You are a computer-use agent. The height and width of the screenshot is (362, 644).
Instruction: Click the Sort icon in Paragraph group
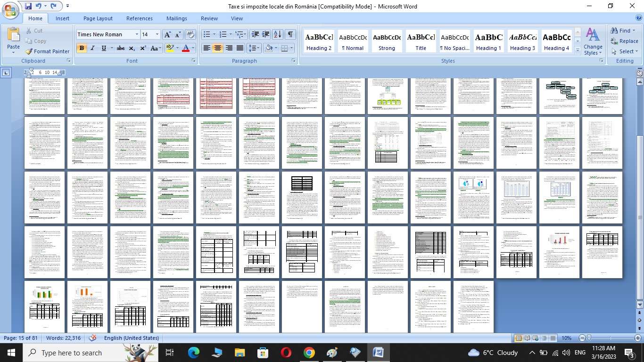point(278,34)
